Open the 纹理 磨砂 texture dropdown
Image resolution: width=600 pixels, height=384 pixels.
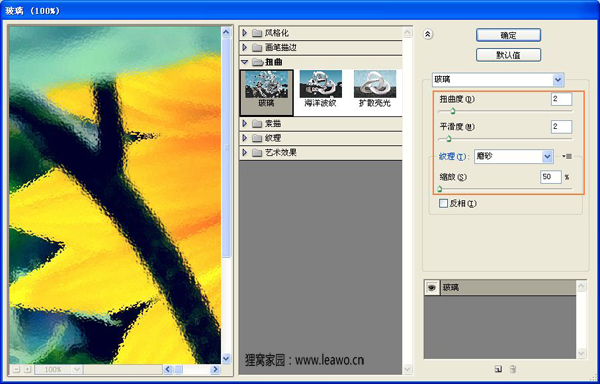548,156
